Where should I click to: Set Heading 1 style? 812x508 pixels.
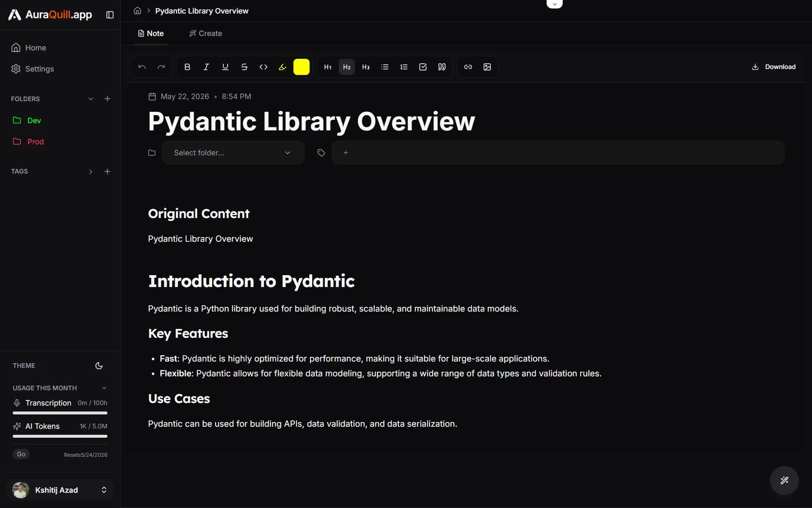point(328,67)
